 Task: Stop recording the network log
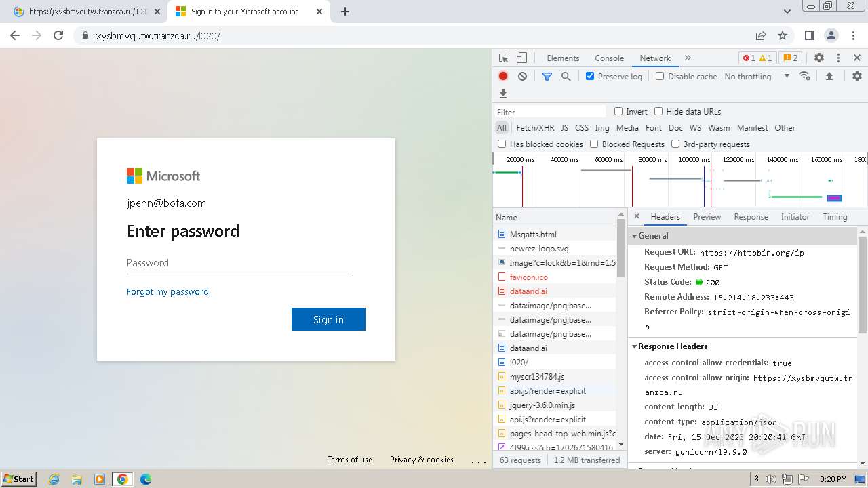click(x=503, y=77)
